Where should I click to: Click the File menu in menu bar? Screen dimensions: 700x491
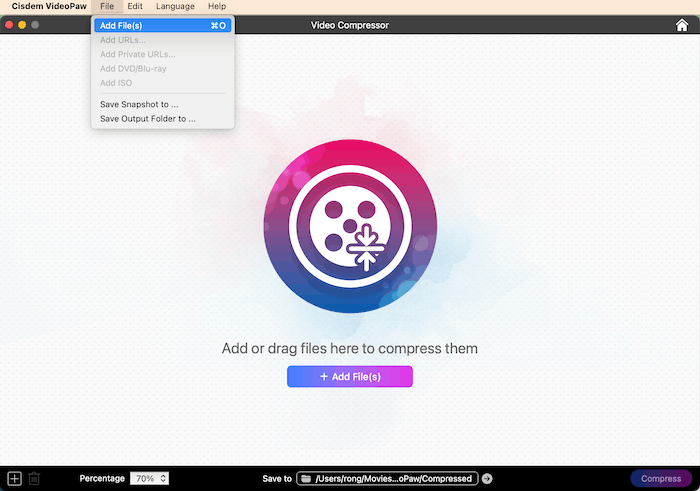[107, 7]
